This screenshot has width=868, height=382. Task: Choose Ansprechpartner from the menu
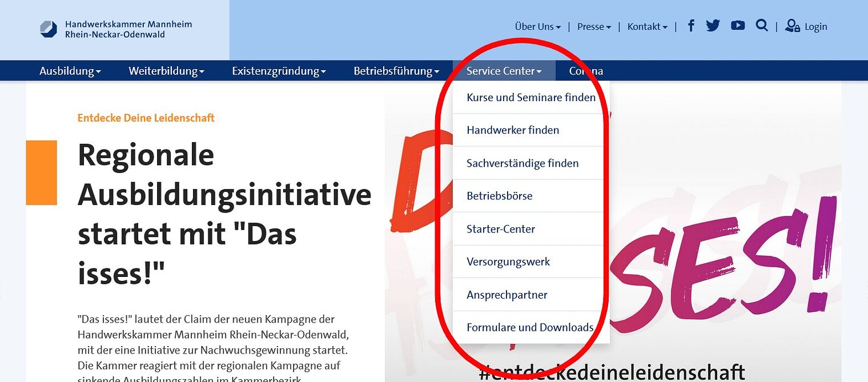click(531, 295)
